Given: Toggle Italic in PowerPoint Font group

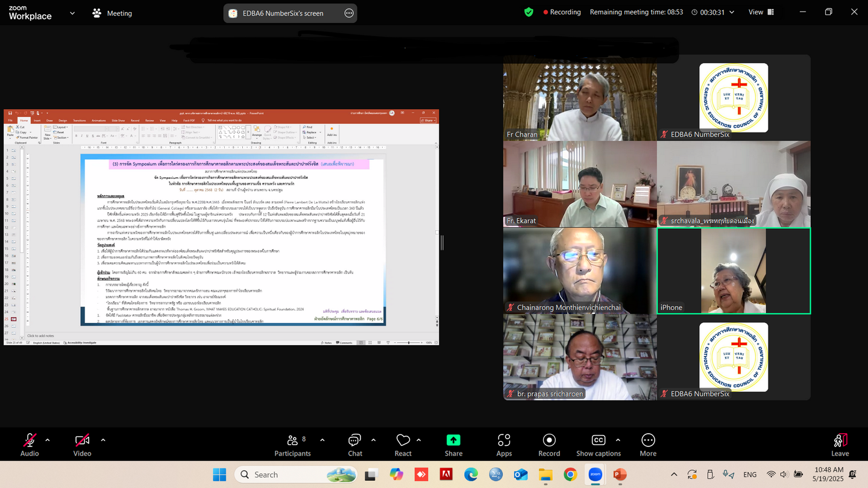Looking at the screenshot, I should (81, 136).
